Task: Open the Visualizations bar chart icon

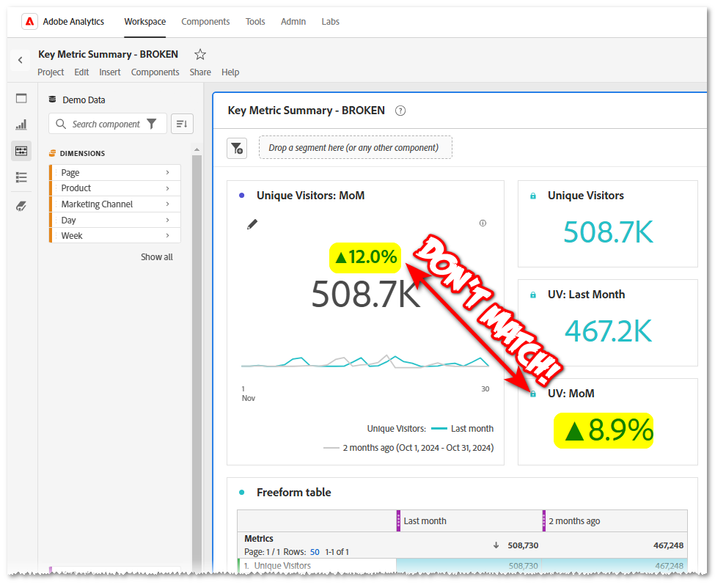Action: pos(21,125)
